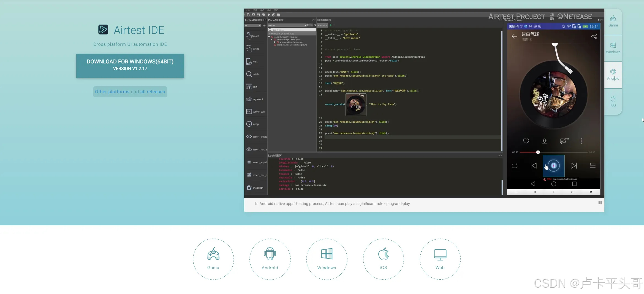Download Airtest IDE for Windows 64bit
The width and height of the screenshot is (644, 294).
click(130, 66)
